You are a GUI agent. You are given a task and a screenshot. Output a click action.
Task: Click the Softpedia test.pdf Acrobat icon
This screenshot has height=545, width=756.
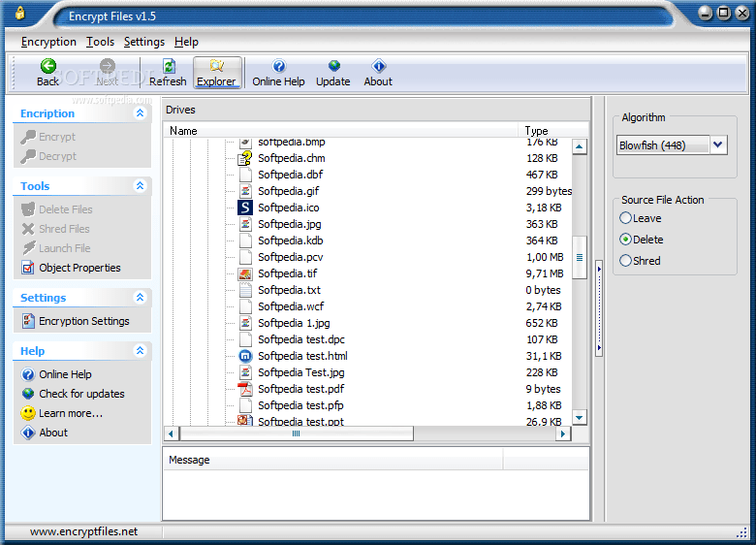(x=245, y=389)
